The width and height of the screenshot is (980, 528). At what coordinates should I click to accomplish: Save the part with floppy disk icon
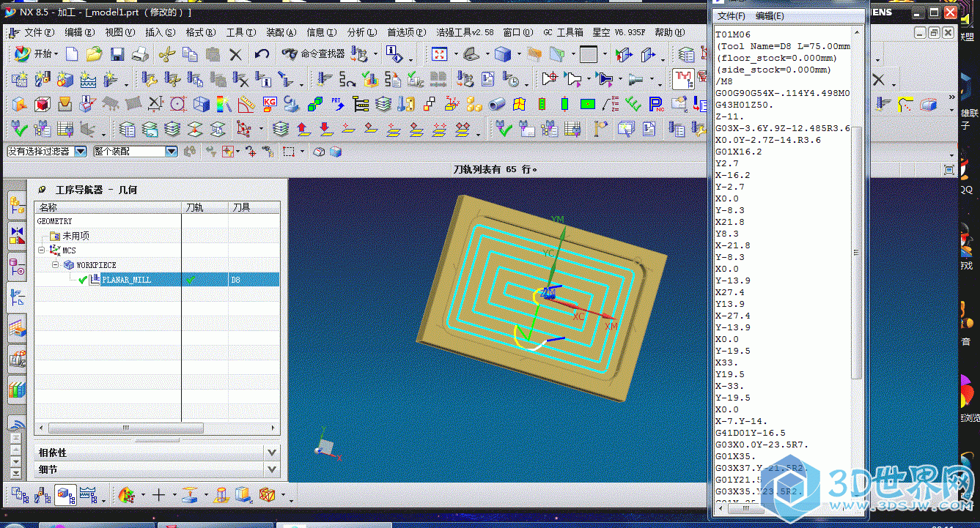pos(117,54)
